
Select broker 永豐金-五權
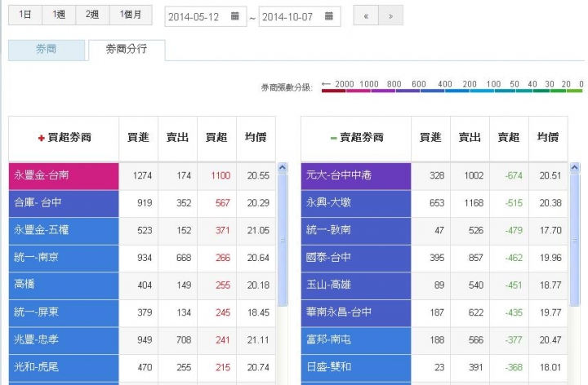[64, 231]
